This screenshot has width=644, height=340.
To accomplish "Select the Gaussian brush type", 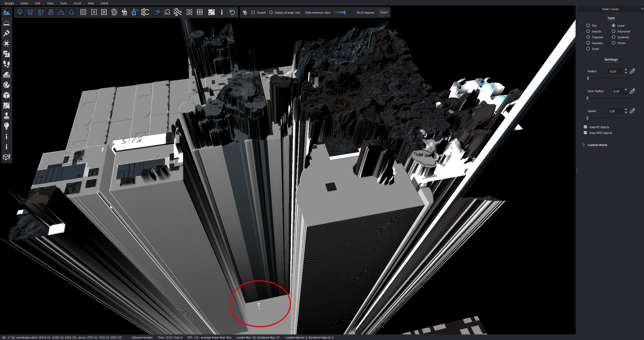I will coord(588,43).
